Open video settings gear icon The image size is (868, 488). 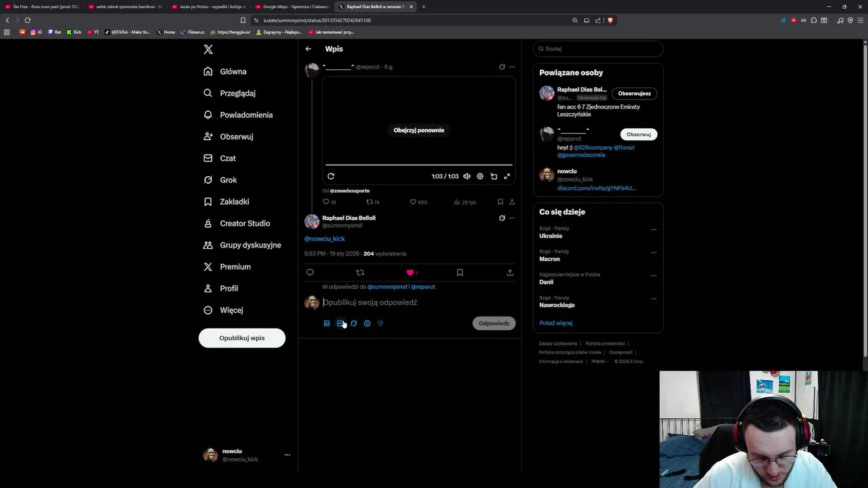480,176
